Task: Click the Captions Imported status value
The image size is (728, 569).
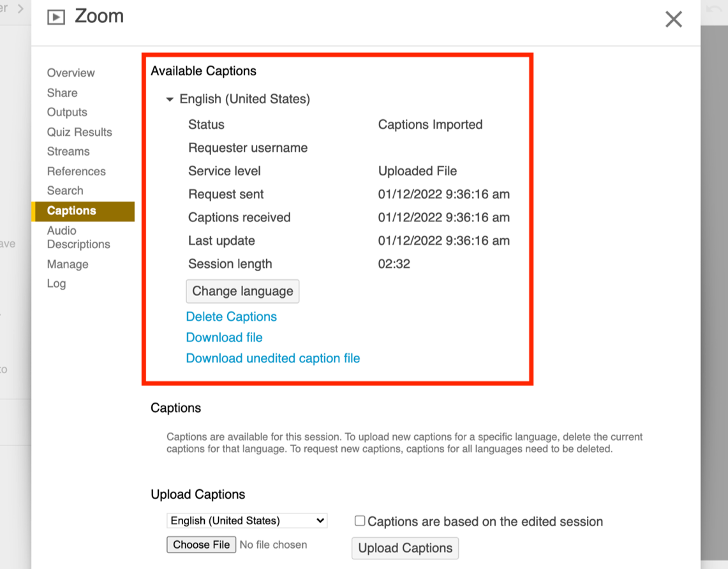Action: coord(431,124)
